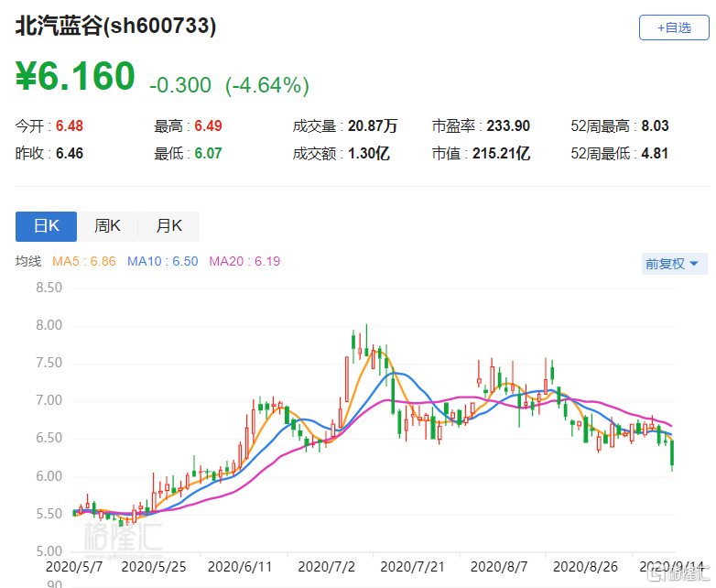The height and width of the screenshot is (588, 716).
Task: Click the 2020/8/7 date axis label
Action: (499, 567)
